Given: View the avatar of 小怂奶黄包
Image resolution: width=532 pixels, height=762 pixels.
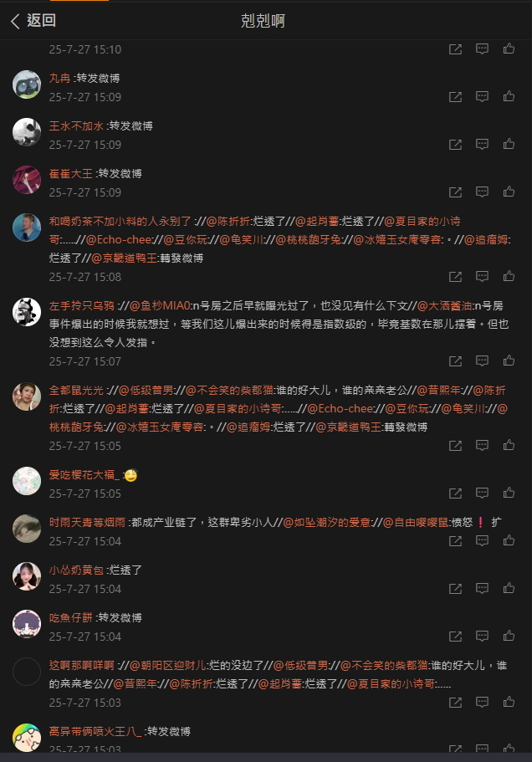Looking at the screenshot, I should 27,576.
